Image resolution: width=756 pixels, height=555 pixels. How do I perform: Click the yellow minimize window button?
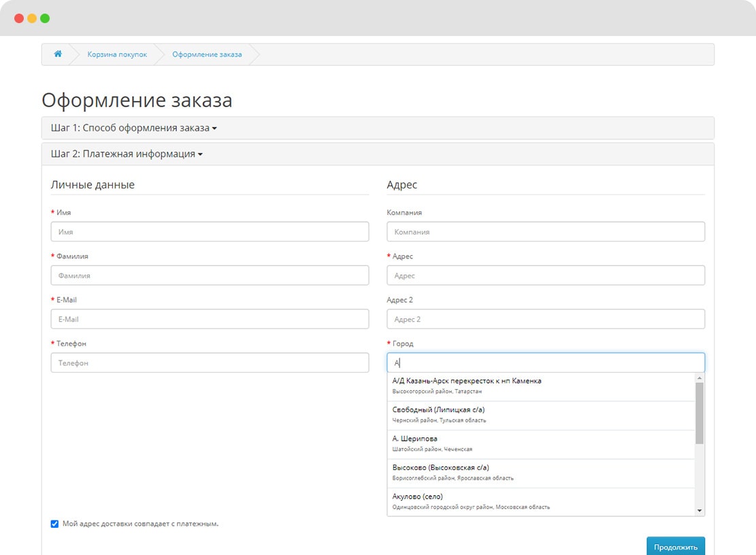(32, 18)
